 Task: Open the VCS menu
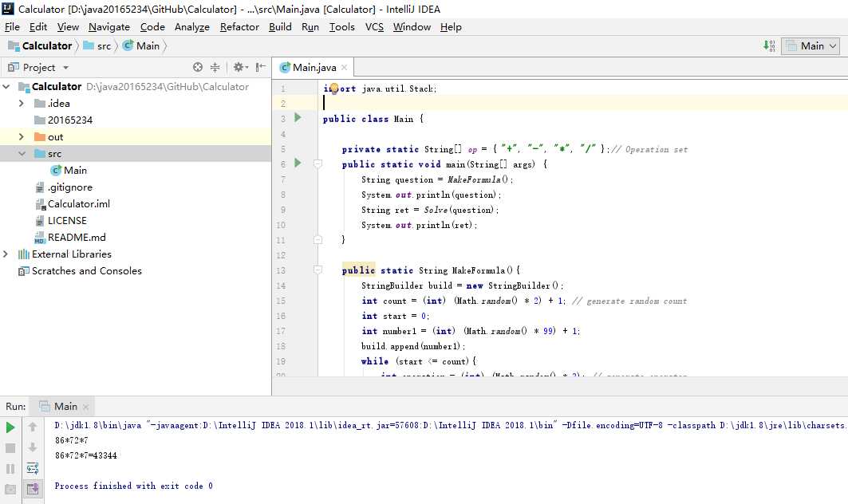374,27
